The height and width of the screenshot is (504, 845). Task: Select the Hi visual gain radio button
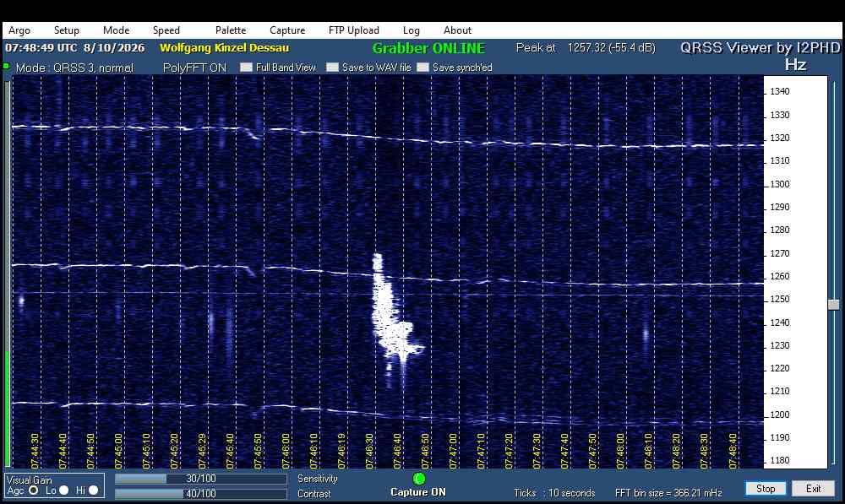coord(93,490)
